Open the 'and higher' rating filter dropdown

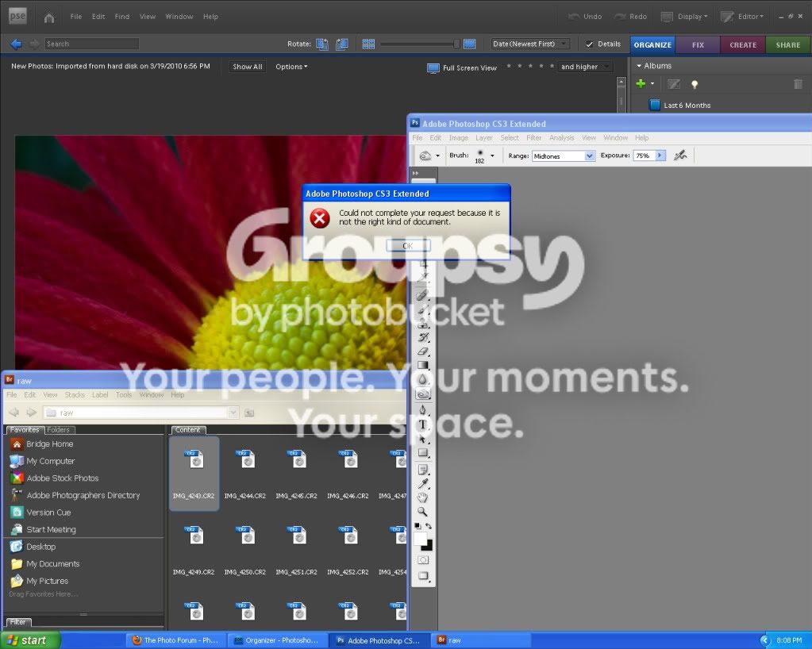click(x=585, y=67)
